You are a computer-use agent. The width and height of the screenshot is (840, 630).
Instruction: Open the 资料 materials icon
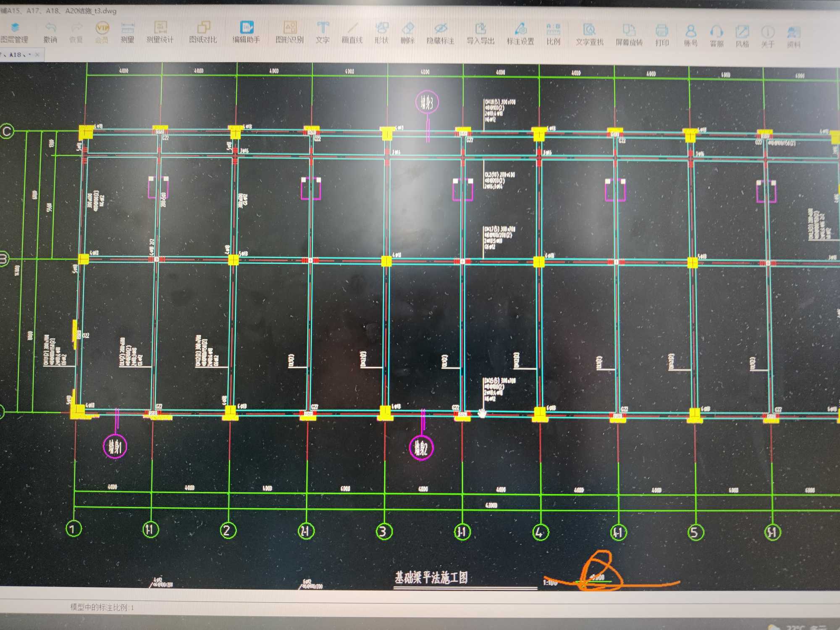794,38
